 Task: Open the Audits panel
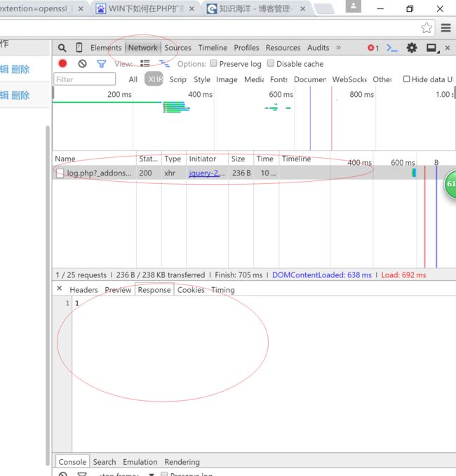tap(318, 48)
